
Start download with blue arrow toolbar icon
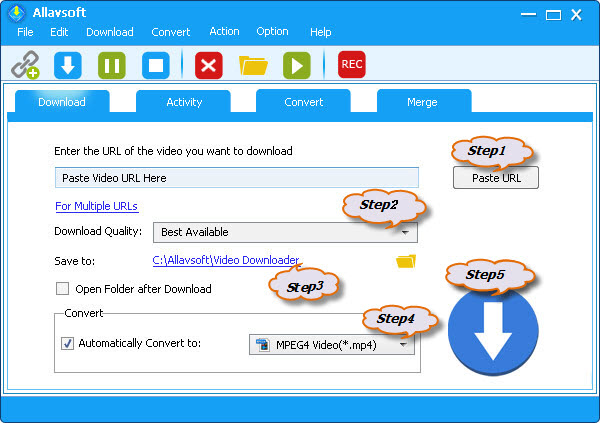point(68,65)
